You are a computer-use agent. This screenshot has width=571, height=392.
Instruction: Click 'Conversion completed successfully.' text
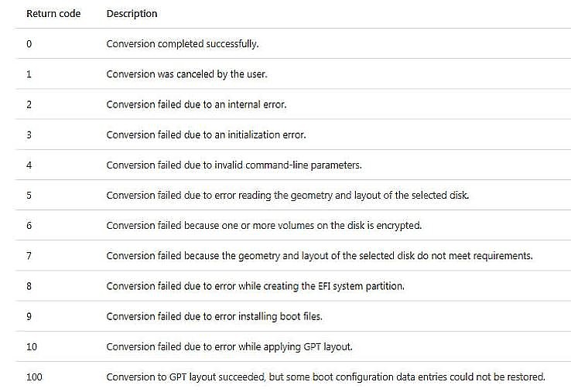[183, 44]
